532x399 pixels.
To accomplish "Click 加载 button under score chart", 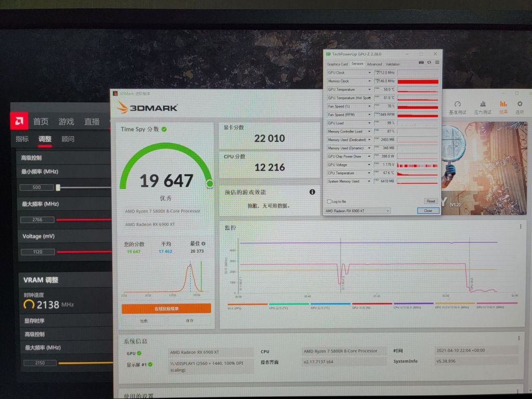I will [x=144, y=321].
